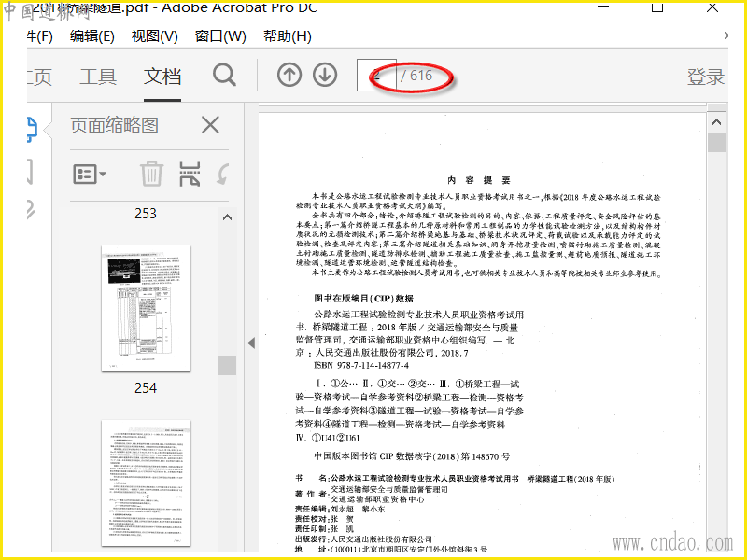Open thumbnail options dropdown menu
747x560 pixels.
(90, 175)
